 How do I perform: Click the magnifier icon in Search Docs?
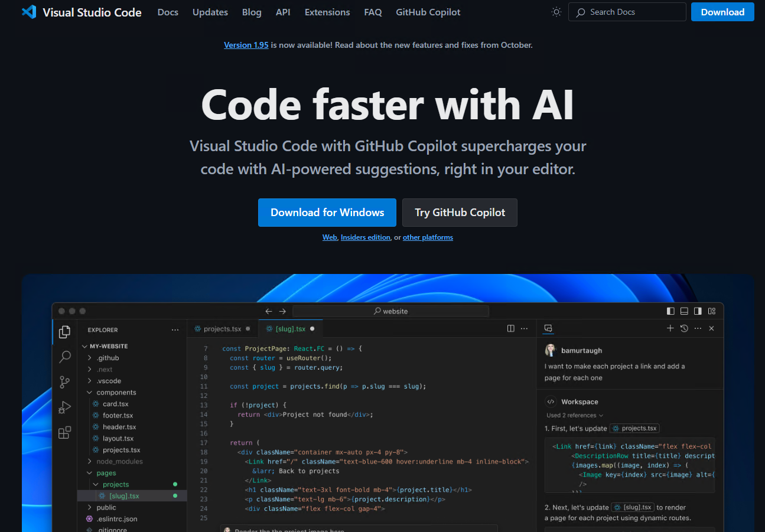(581, 12)
